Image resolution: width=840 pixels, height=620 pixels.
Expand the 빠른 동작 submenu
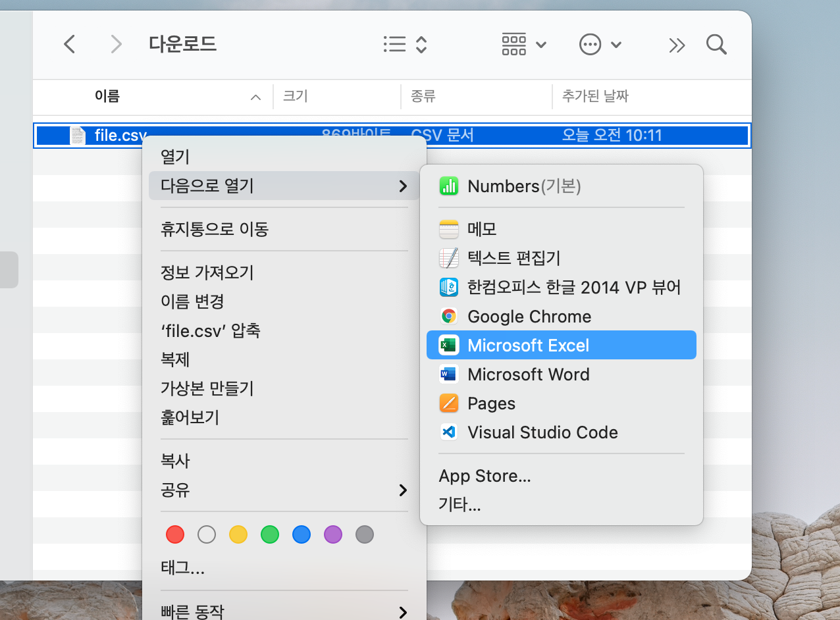point(284,611)
